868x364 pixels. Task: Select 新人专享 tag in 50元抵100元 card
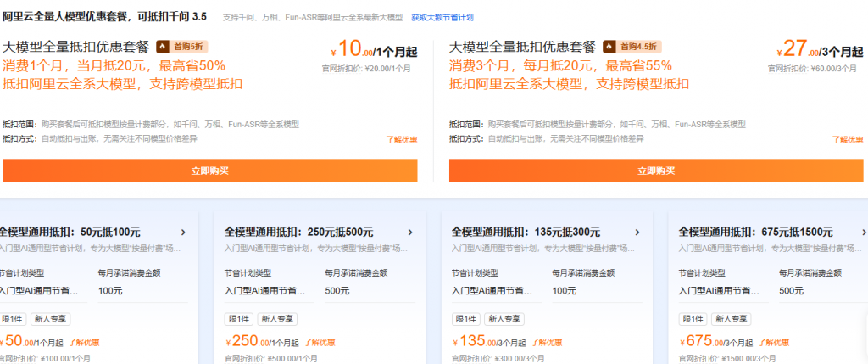(x=51, y=320)
